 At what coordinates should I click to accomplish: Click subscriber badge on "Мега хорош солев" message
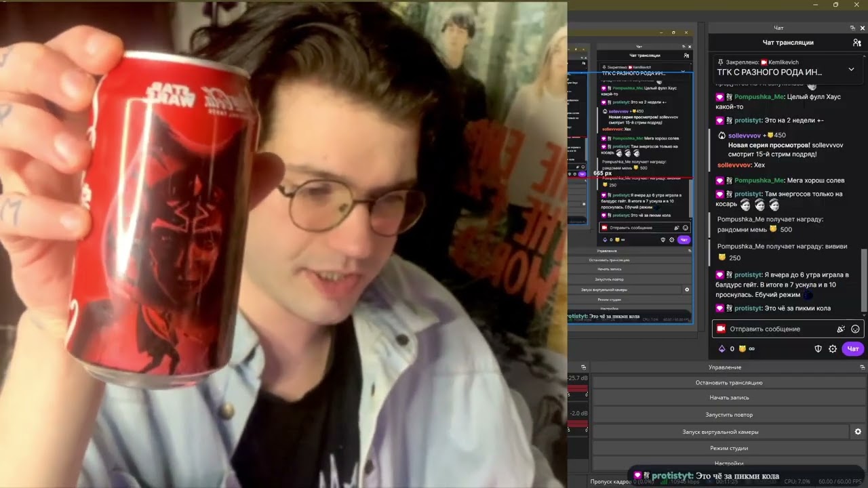tap(721, 180)
